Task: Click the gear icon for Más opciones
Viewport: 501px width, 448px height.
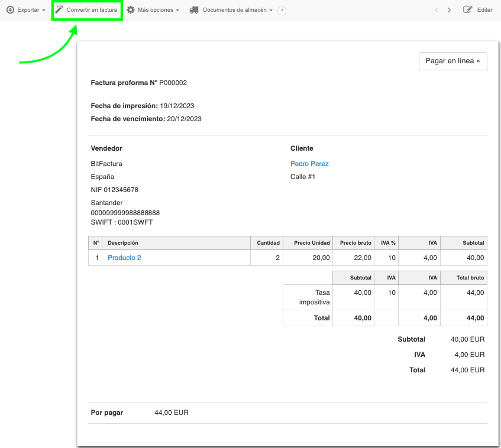Action: coord(131,10)
